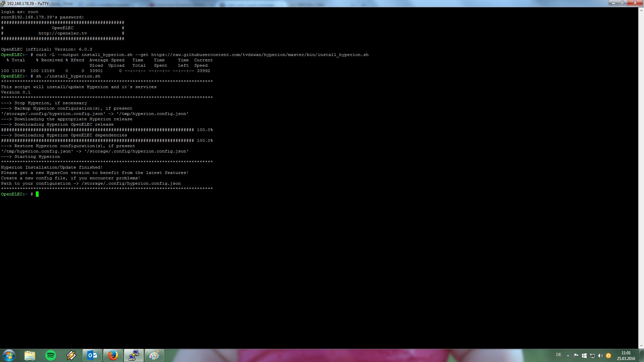This screenshot has height=362, width=644.
Task: Click the orange circular tray icon
Action: (608, 356)
